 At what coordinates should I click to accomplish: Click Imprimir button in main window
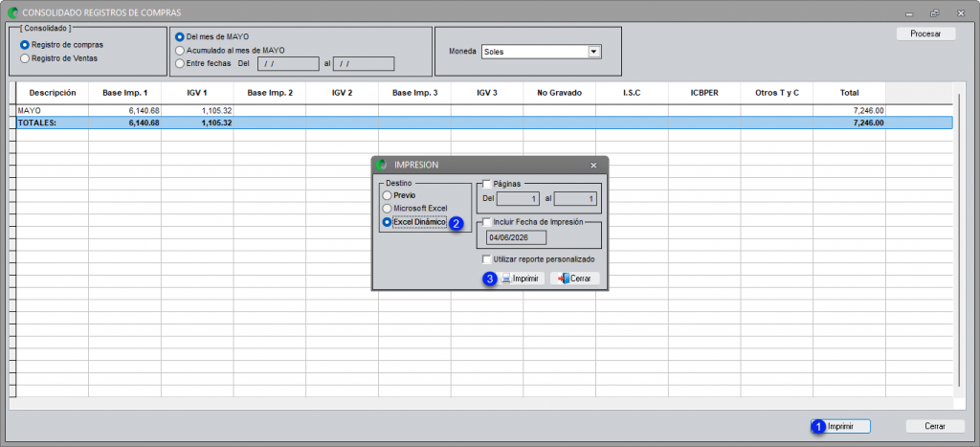[x=840, y=426]
